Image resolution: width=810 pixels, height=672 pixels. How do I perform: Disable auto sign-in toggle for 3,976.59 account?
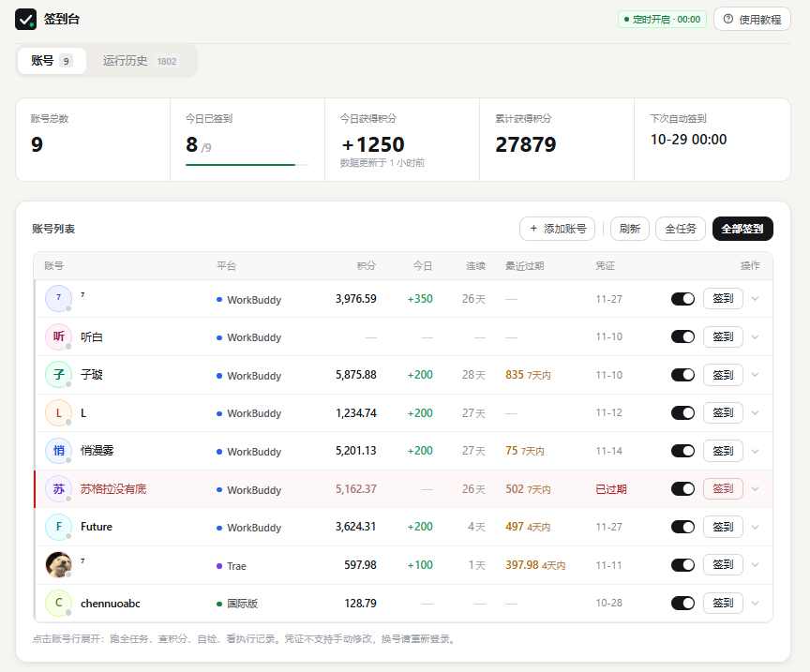tap(682, 299)
